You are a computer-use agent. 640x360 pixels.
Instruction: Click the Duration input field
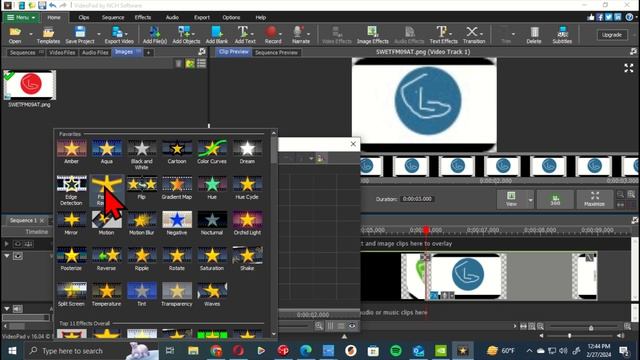417,199
